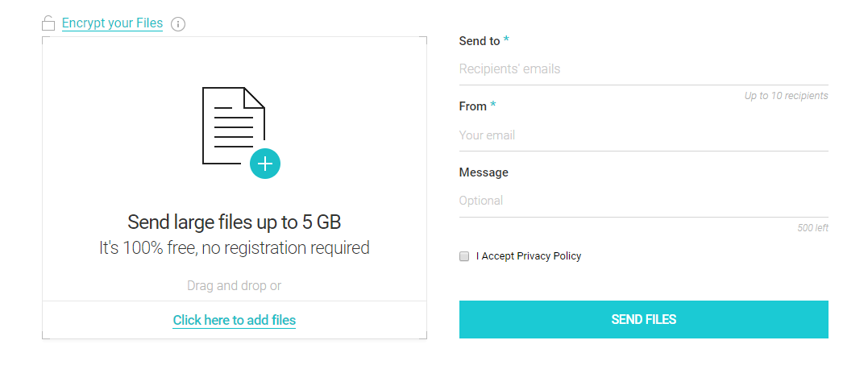
Task: Hit the SEND FILES button
Action: 644,320
